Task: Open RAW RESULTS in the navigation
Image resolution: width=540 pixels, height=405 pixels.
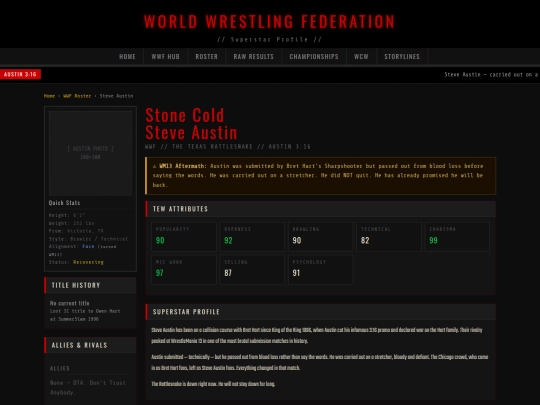Action: tap(253, 56)
